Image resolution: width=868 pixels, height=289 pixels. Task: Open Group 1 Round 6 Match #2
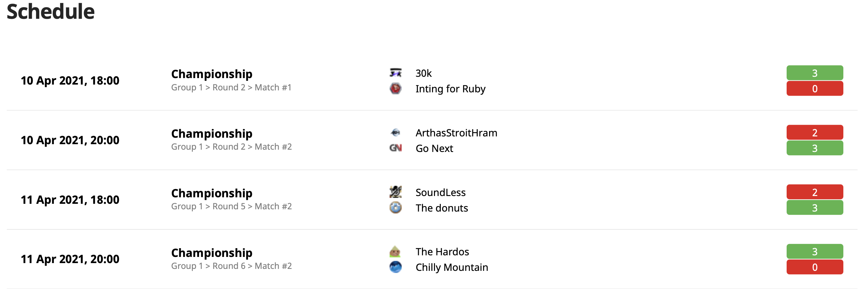tap(231, 266)
